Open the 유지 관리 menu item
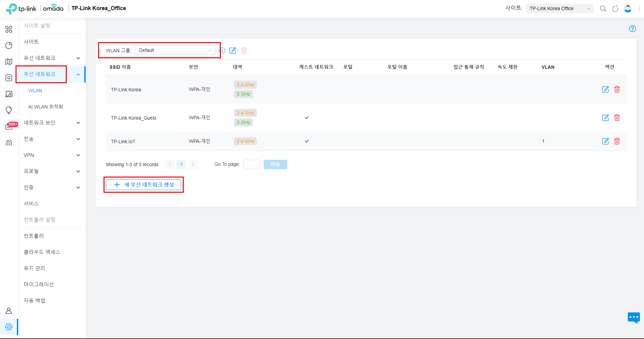Image resolution: width=644 pixels, height=339 pixels. (x=34, y=268)
